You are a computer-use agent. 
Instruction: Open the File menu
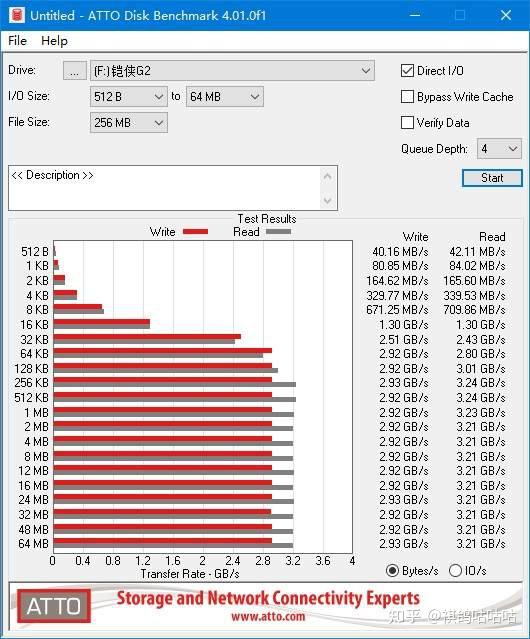coord(18,41)
